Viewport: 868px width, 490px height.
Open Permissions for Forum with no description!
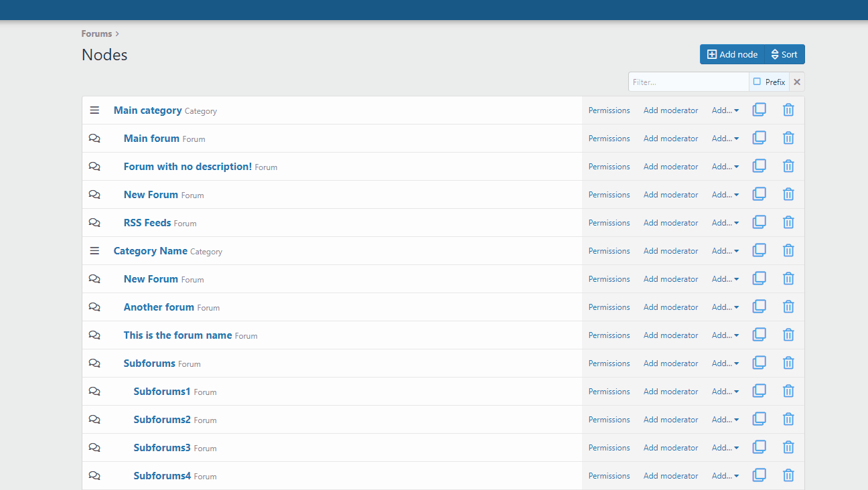tap(609, 167)
